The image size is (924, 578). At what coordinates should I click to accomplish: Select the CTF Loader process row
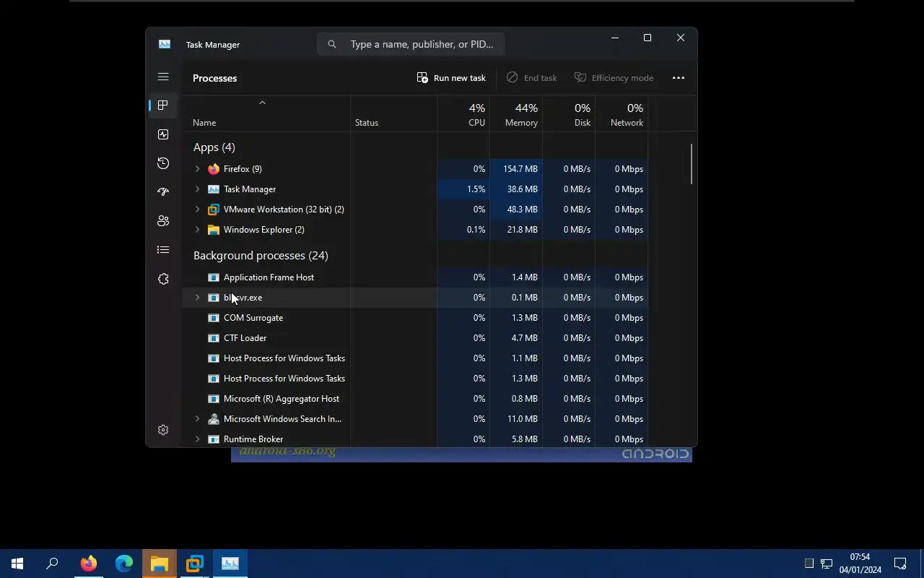tap(415, 338)
